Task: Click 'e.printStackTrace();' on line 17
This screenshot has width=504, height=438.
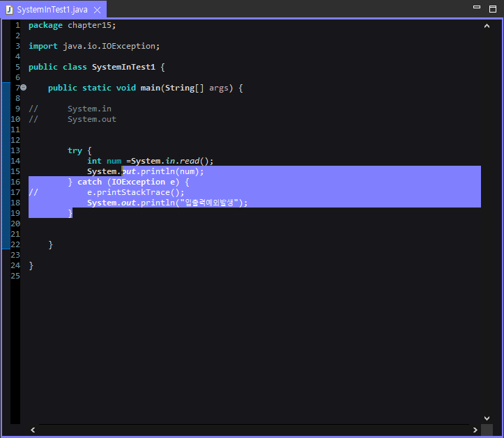Action: (136, 192)
